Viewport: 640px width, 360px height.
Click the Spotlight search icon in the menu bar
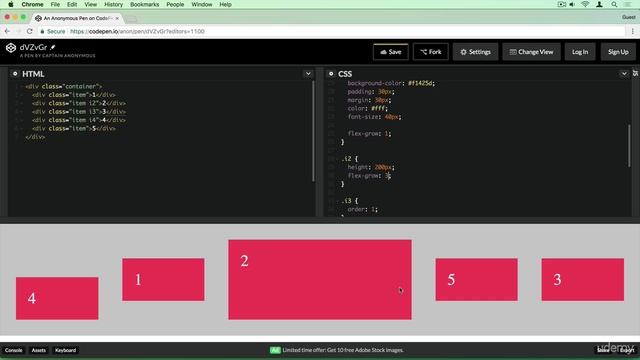point(614,4)
